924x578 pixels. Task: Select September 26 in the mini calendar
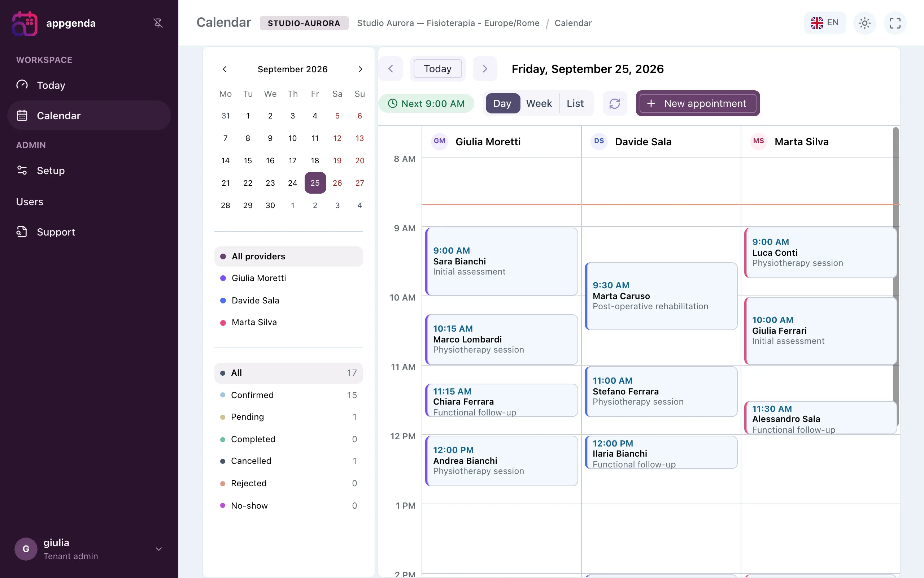pos(337,183)
